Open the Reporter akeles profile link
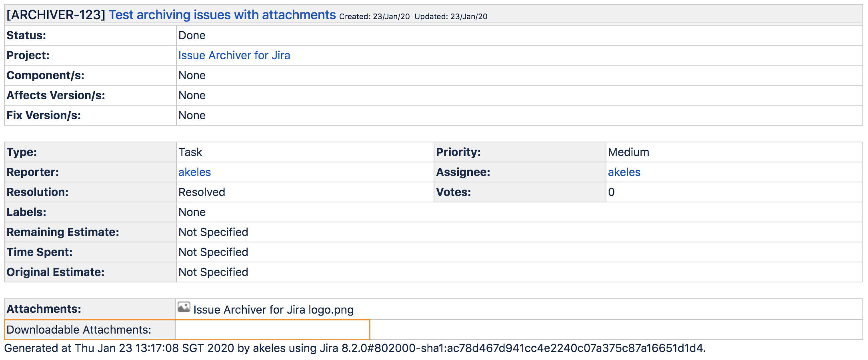Image resolution: width=868 pixels, height=360 pixels. [194, 172]
